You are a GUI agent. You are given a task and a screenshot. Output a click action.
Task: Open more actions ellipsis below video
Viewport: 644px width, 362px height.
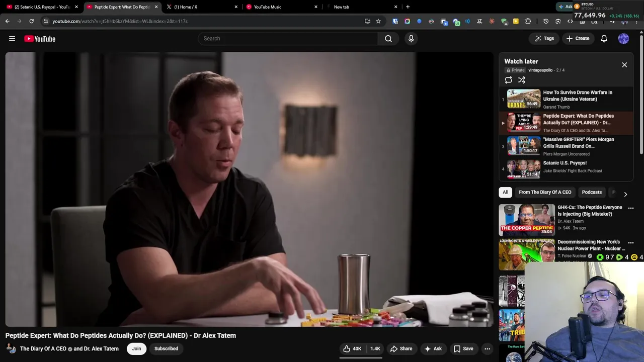(487, 348)
